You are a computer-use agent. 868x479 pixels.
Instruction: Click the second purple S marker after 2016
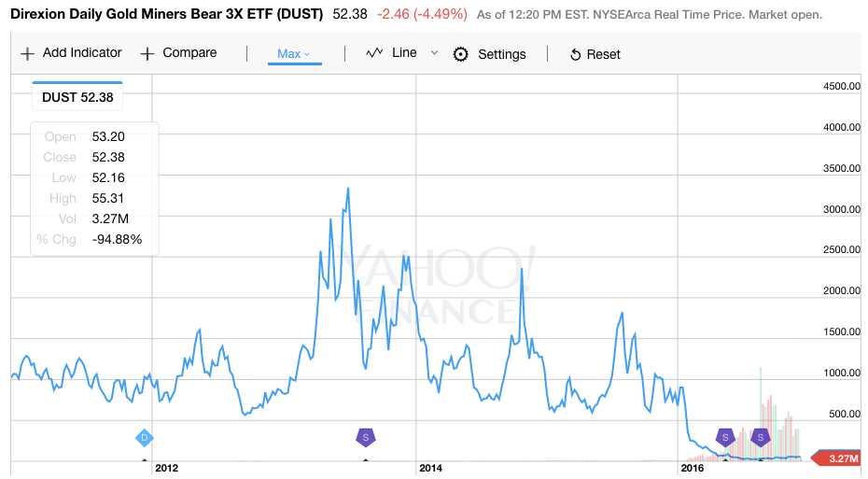(x=761, y=438)
